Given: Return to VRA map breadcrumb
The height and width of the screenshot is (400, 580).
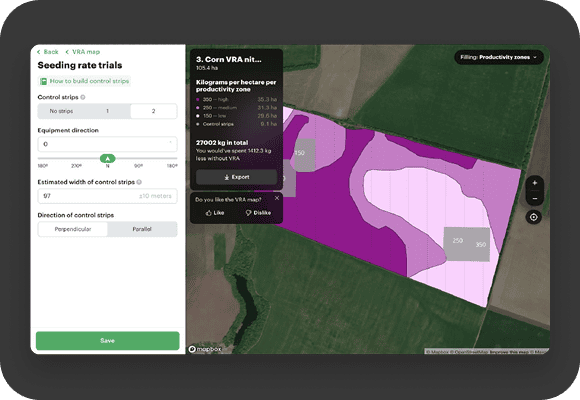Looking at the screenshot, I should (x=82, y=52).
